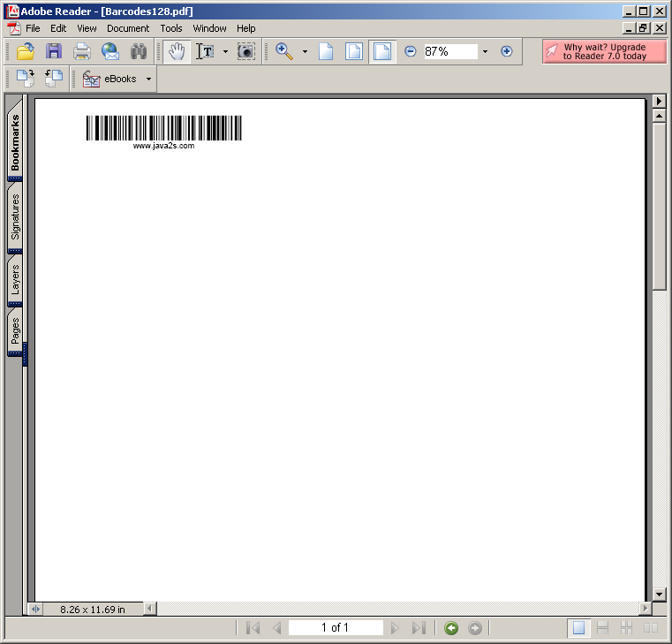Click the www.java2s.com barcode text
Viewport: 672px width, 644px height.
[x=163, y=146]
